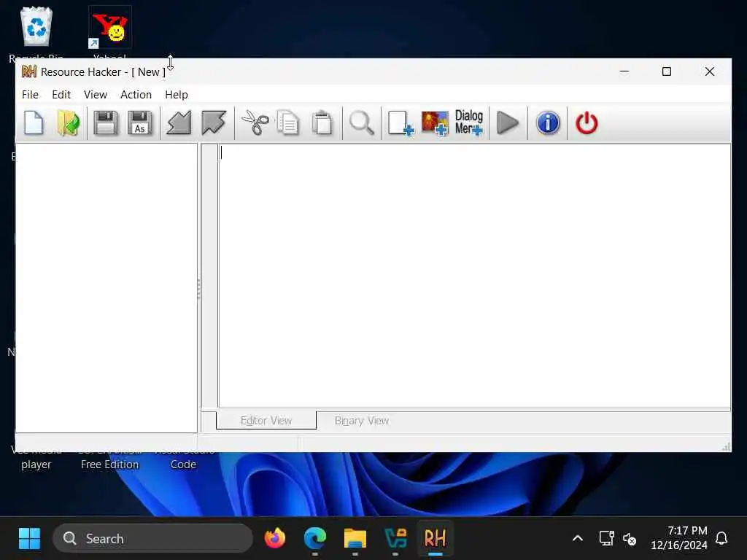Close the Resource Hacker window
The height and width of the screenshot is (560, 747).
click(x=709, y=71)
